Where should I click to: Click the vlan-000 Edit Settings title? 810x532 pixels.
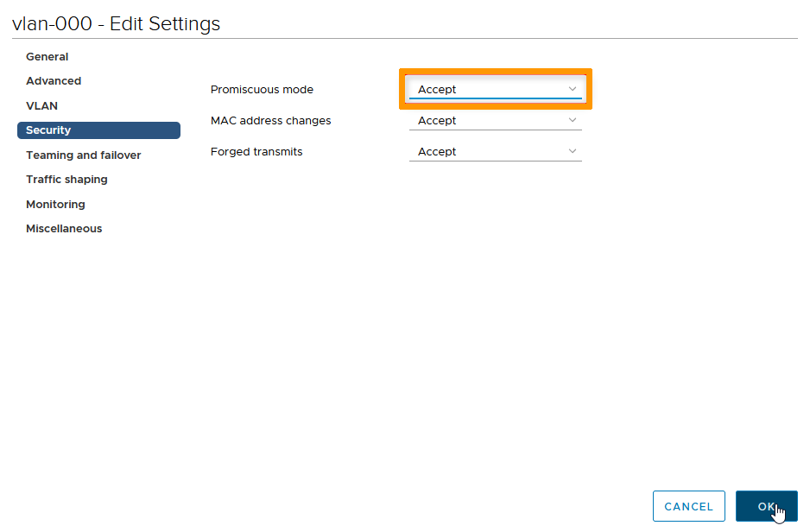click(117, 24)
